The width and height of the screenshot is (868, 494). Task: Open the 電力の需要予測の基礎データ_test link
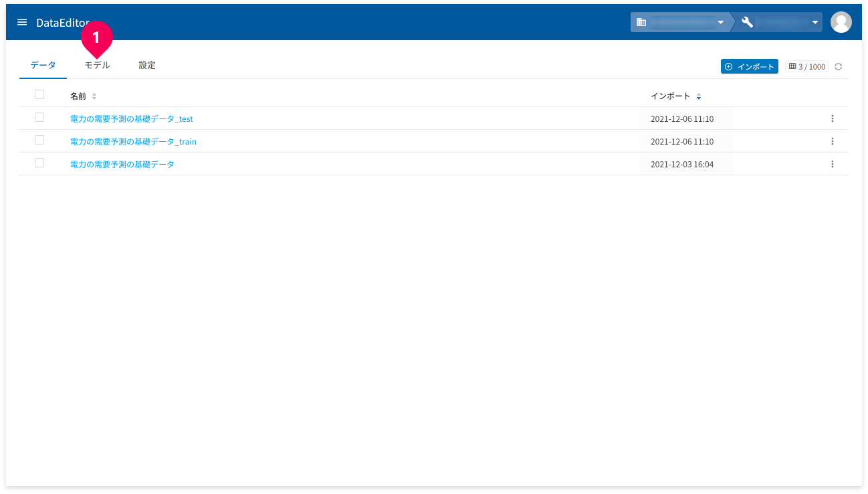tap(132, 118)
